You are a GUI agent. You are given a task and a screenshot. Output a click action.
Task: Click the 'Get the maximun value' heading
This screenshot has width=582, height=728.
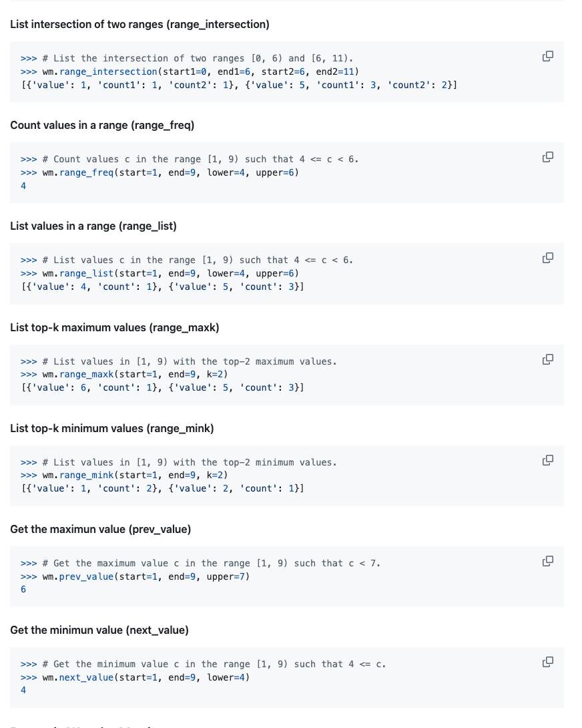point(101,529)
